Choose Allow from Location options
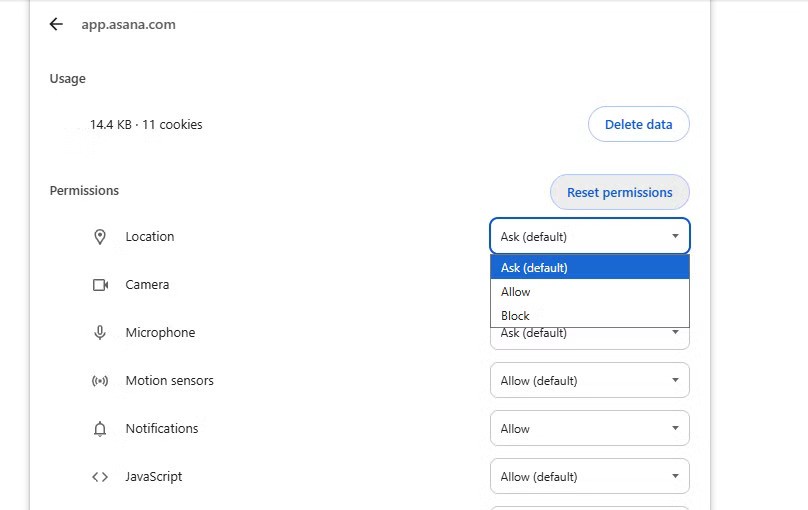The image size is (808, 510). pyautogui.click(x=589, y=292)
